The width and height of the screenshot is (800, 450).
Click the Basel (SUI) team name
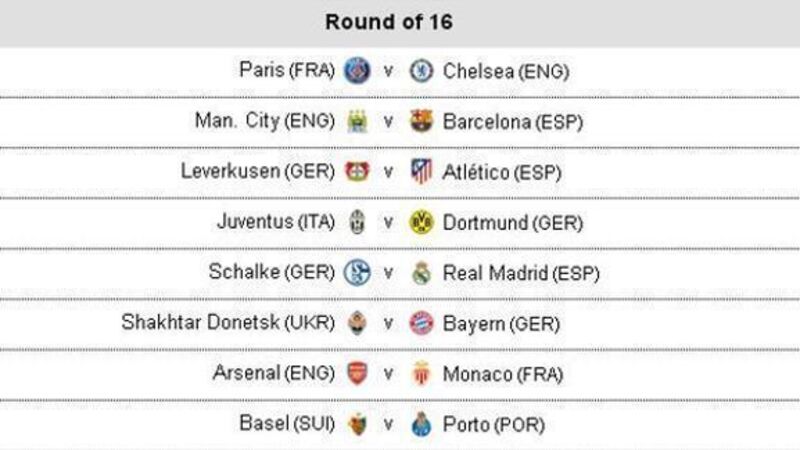(x=283, y=424)
